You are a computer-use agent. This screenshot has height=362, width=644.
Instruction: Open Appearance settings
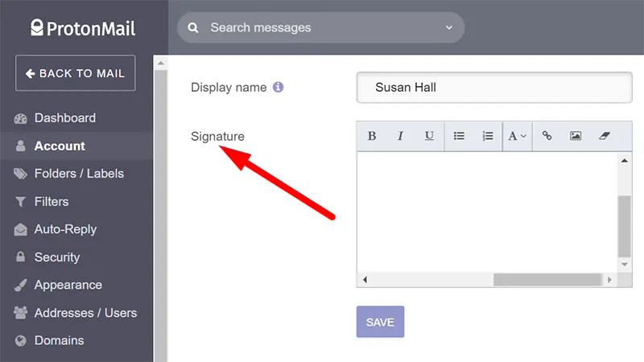click(x=68, y=285)
